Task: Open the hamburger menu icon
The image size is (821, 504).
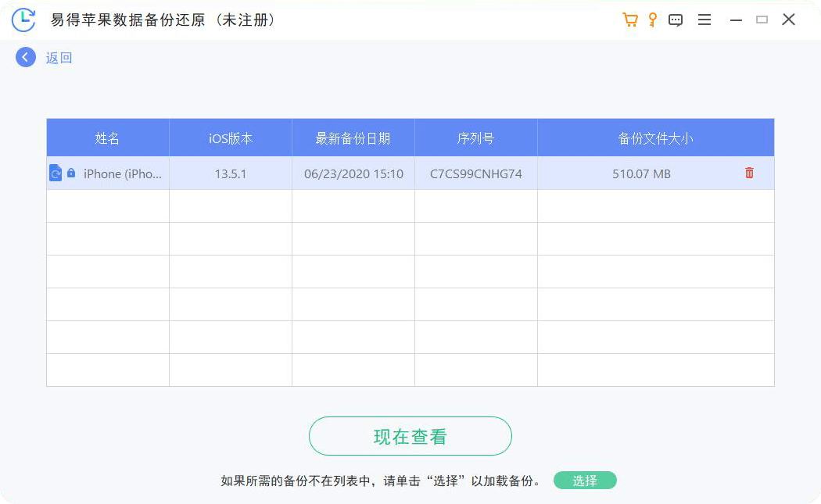Action: click(x=704, y=20)
